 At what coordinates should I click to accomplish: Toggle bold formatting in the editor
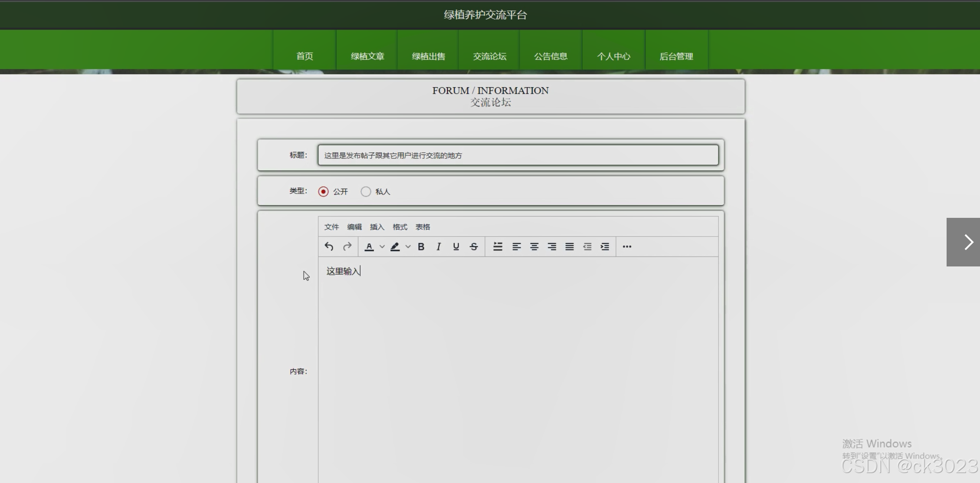(x=421, y=246)
